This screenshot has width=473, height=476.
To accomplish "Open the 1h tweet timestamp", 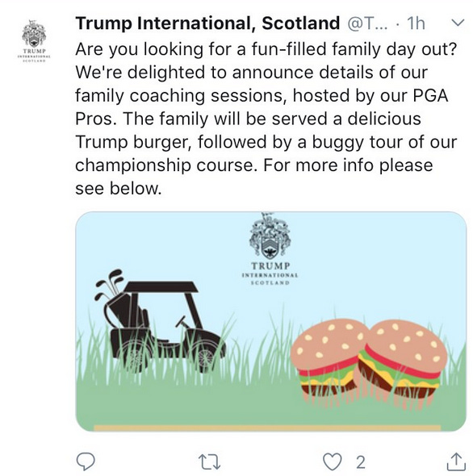I will click(x=416, y=23).
